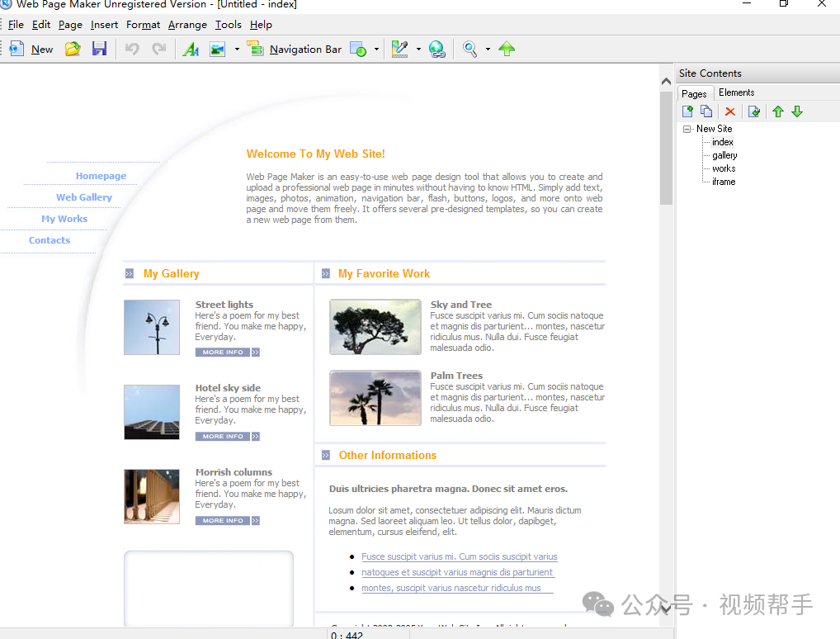Select the New Site root item

(714, 129)
